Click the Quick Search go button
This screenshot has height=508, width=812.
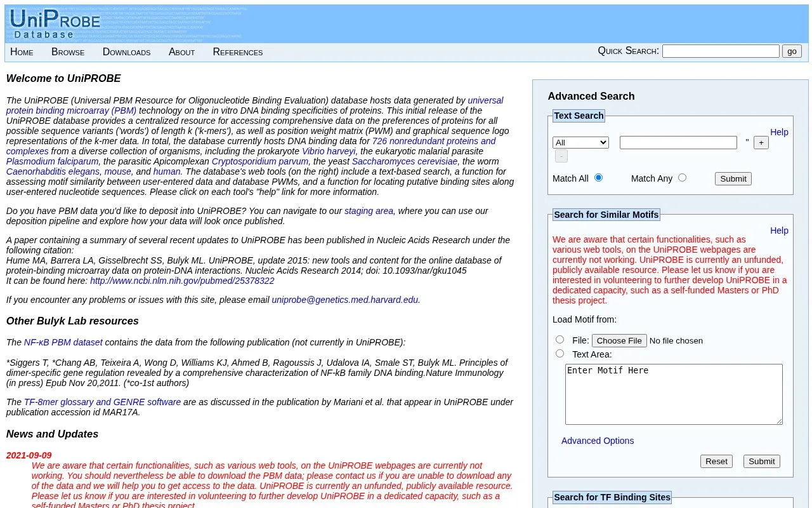click(x=792, y=51)
